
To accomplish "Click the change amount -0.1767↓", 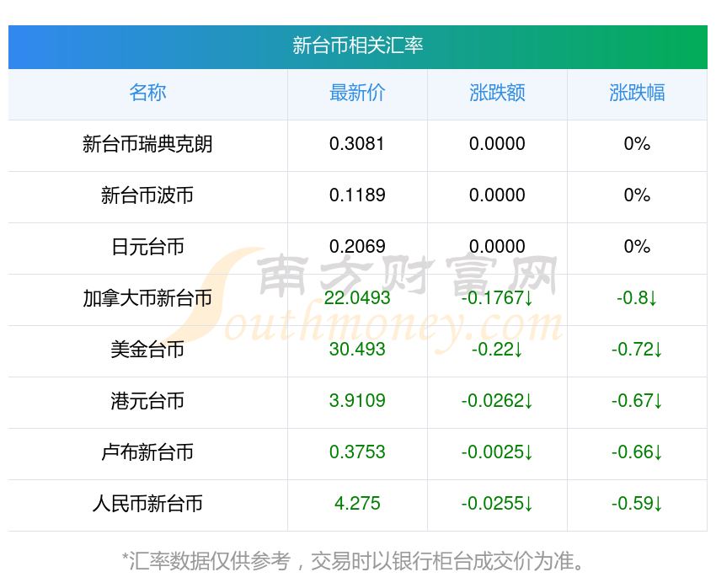I will [x=497, y=298].
